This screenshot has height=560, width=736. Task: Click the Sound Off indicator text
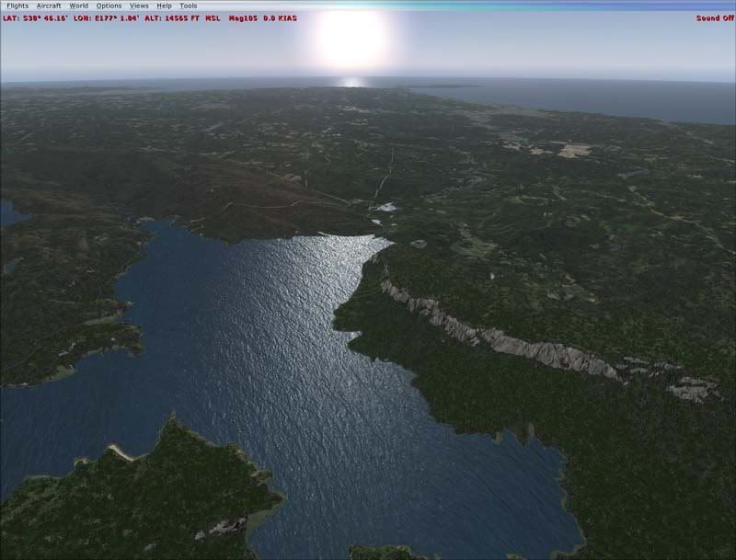click(714, 17)
